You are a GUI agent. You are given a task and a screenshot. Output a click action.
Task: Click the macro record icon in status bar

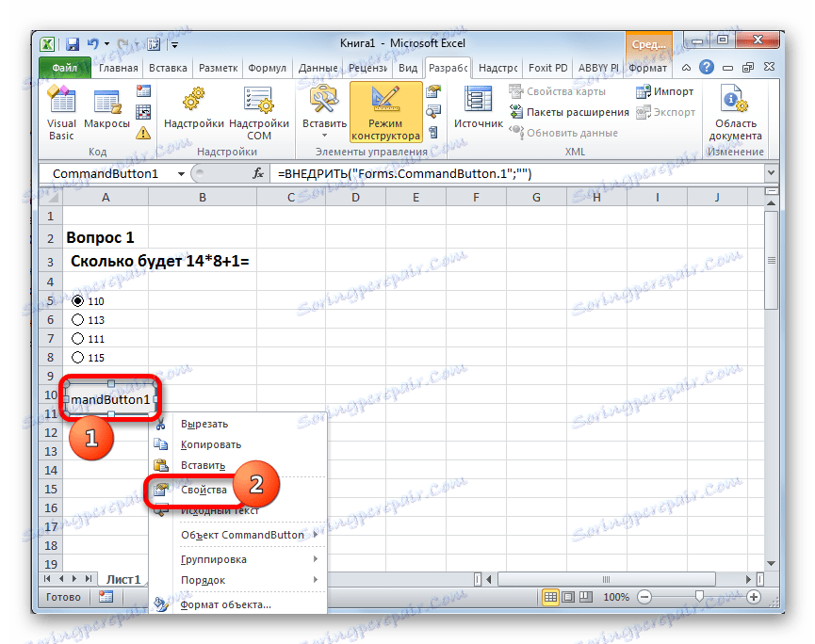(106, 597)
